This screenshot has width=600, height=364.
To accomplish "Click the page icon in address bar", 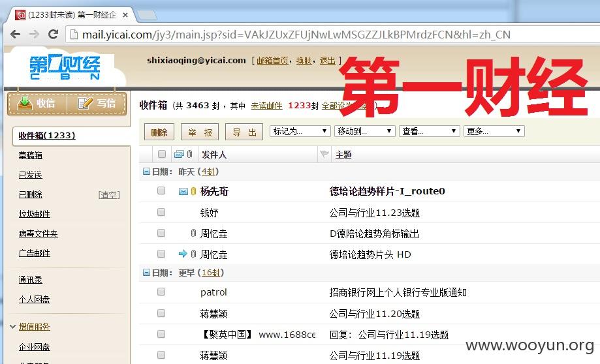I will [x=74, y=35].
